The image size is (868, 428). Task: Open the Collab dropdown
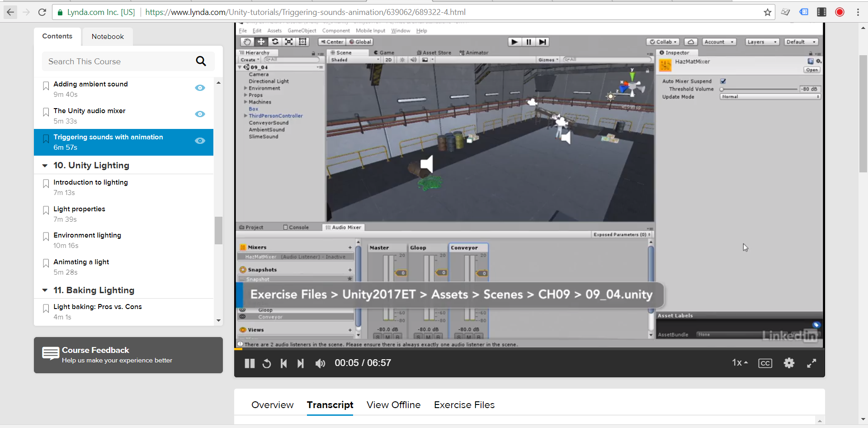pos(663,42)
